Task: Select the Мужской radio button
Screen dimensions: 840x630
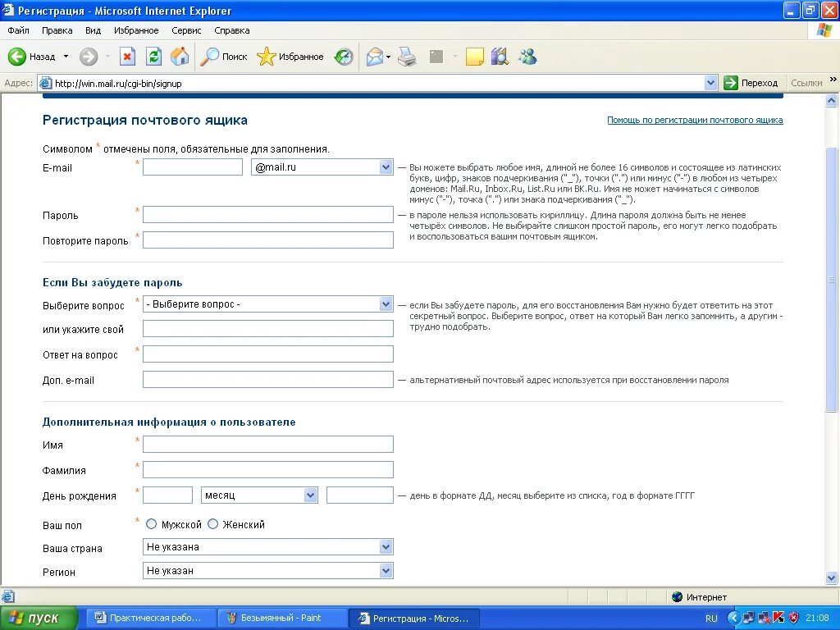Action: (x=151, y=524)
